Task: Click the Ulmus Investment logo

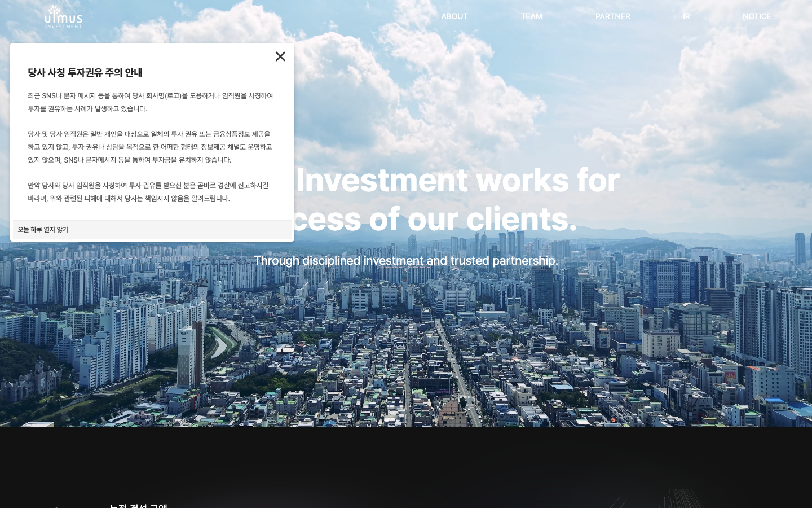Action: tap(63, 16)
